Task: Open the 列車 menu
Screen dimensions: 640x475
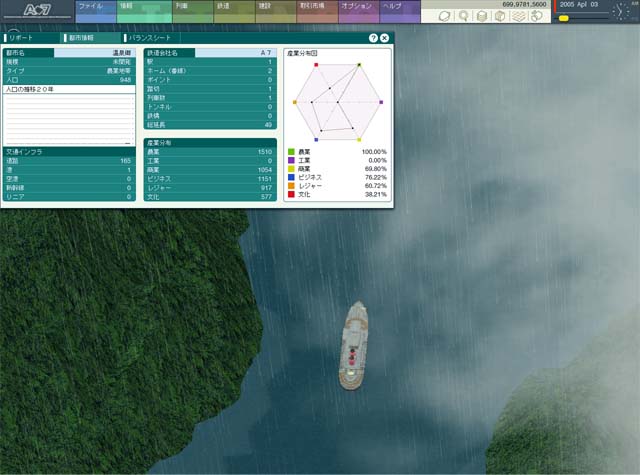Action: click(x=193, y=11)
